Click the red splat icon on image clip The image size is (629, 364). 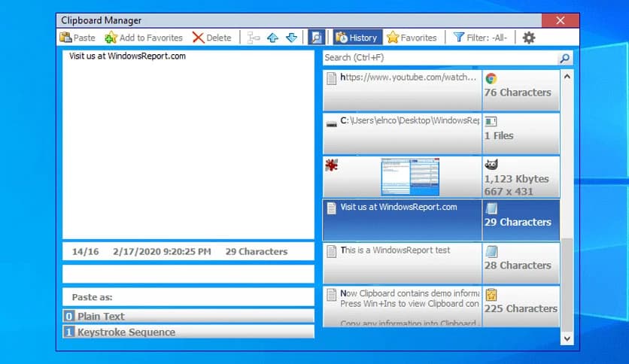331,165
